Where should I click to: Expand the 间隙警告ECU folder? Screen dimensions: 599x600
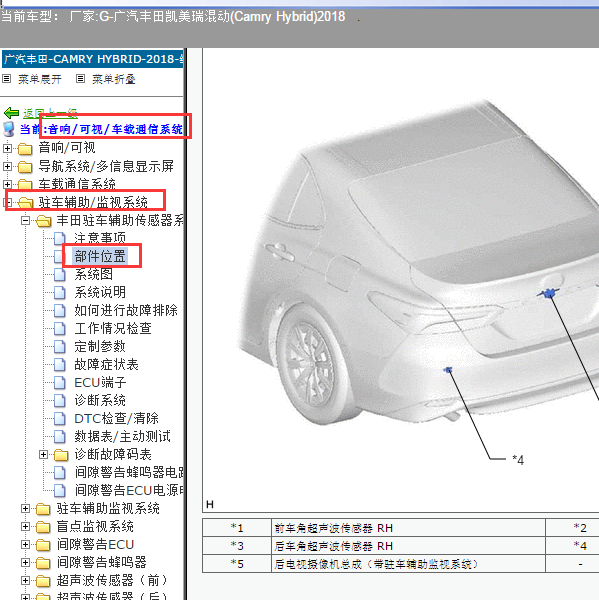25,545
